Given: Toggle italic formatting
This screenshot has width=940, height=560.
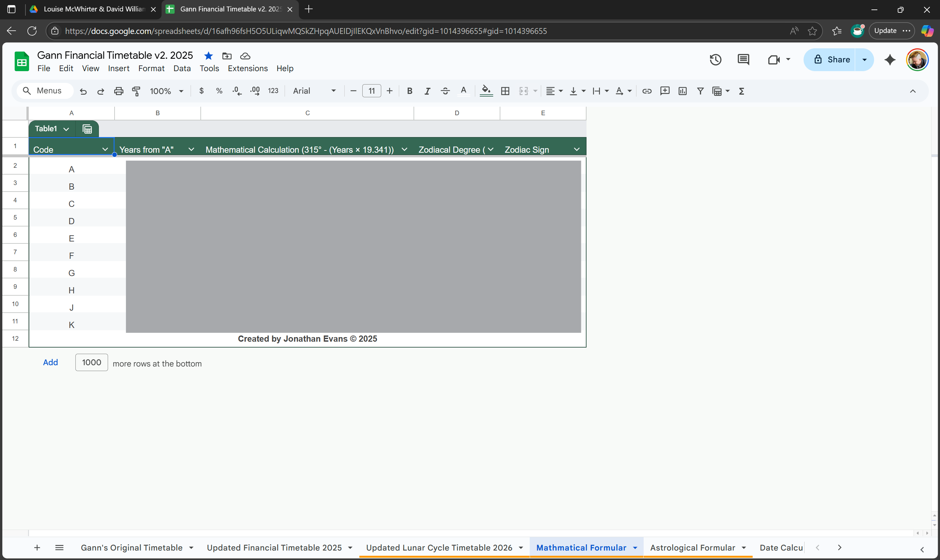Looking at the screenshot, I should (x=427, y=91).
